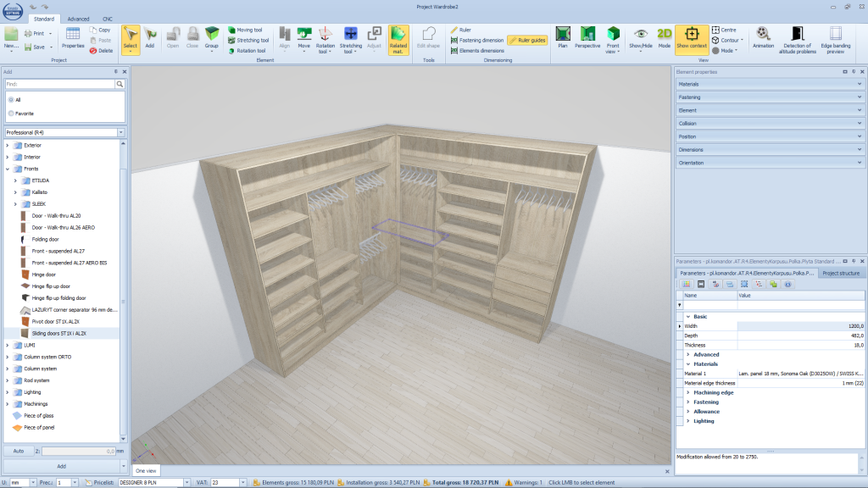The height and width of the screenshot is (488, 868).
Task: Activate the Moving tool
Action: pos(245,30)
